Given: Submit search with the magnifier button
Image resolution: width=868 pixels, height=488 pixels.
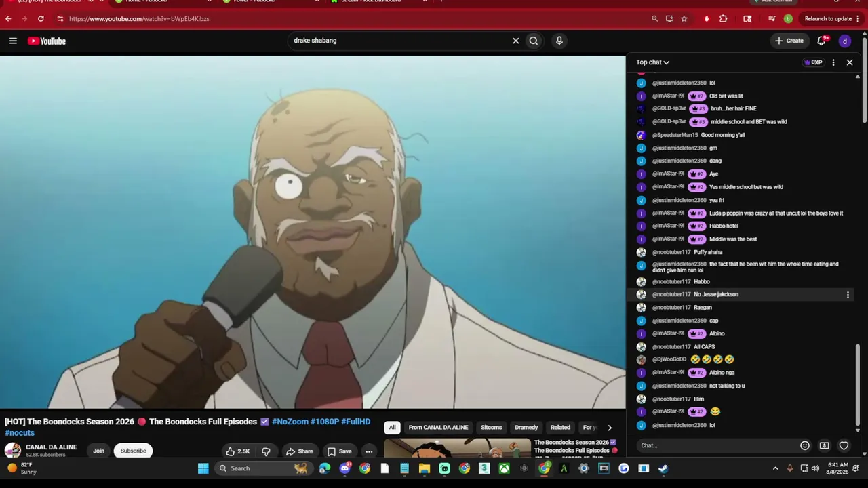Looking at the screenshot, I should 534,41.
